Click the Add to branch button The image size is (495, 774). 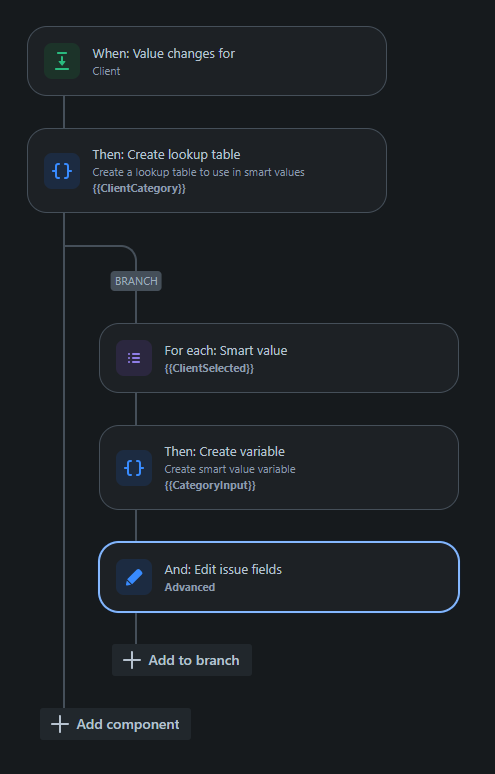[182, 660]
